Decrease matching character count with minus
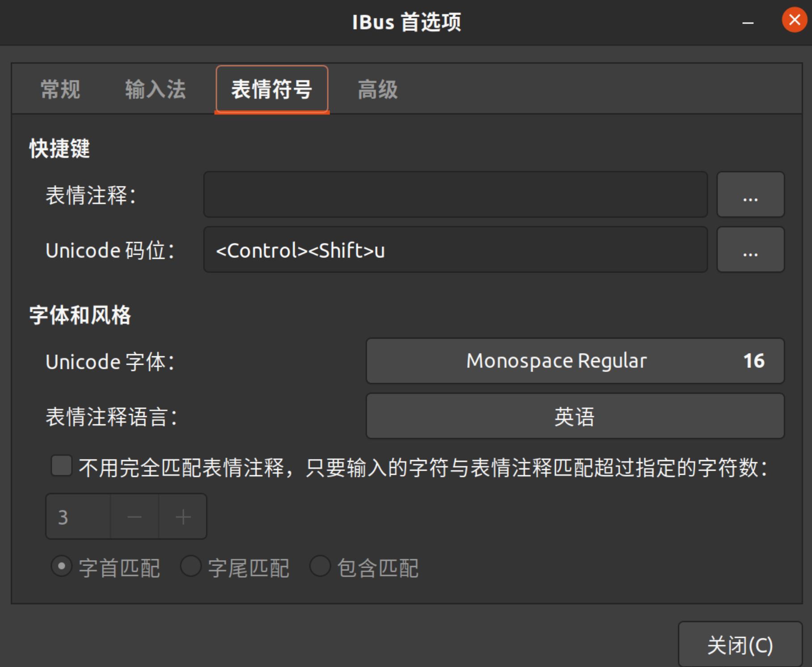The image size is (812, 667). tap(135, 516)
